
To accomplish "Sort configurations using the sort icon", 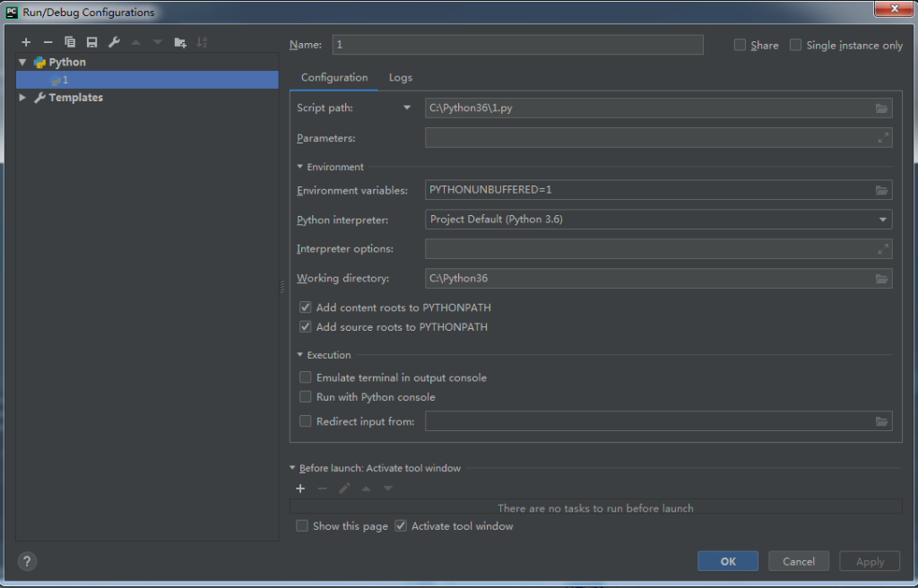I will [202, 41].
